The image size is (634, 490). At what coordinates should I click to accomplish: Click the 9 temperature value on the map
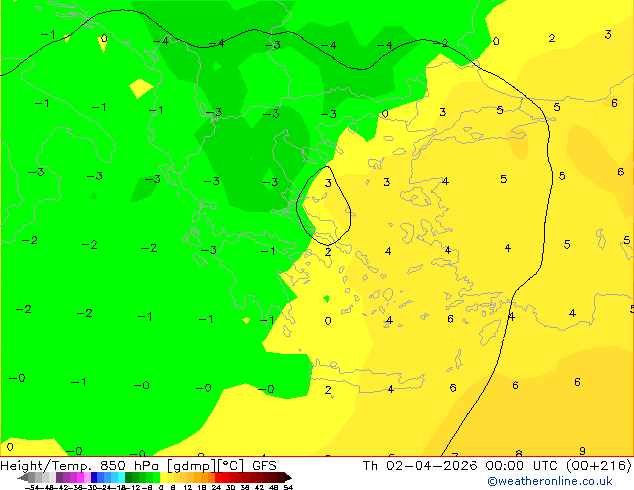point(582,451)
